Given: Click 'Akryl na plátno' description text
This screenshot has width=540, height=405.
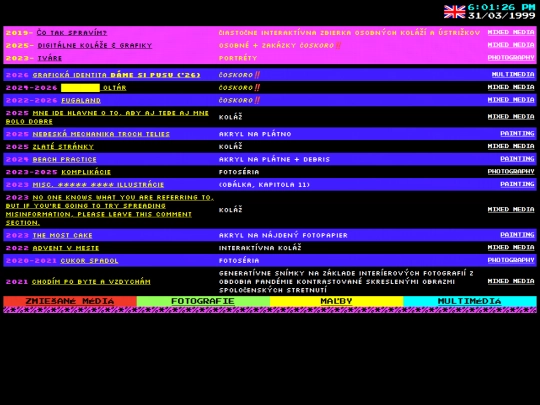Looking at the screenshot, I should (255, 134).
